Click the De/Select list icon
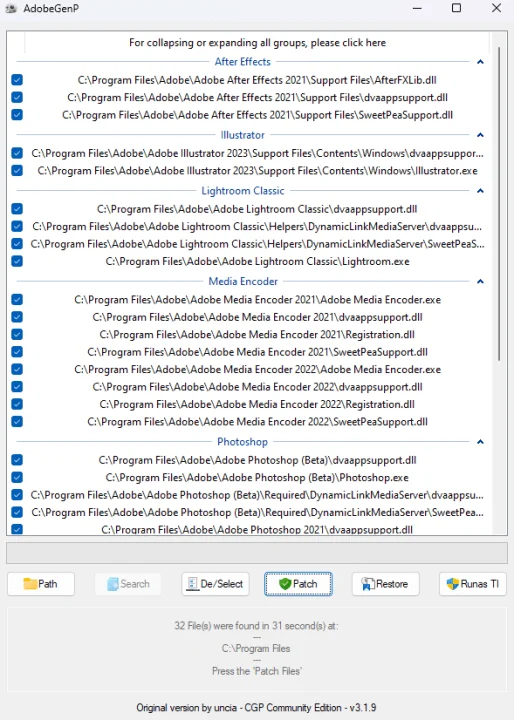Viewport: 514px width, 720px height. [192, 584]
